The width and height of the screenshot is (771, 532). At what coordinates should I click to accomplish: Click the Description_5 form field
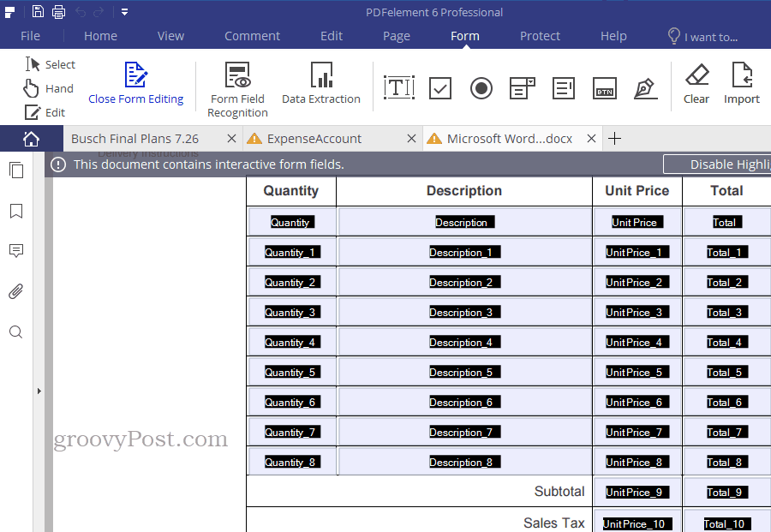pos(464,372)
